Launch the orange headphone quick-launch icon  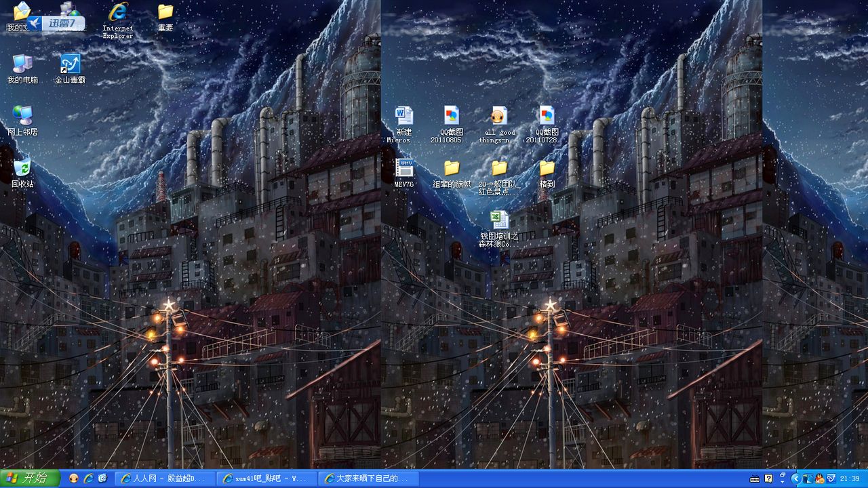(x=74, y=479)
